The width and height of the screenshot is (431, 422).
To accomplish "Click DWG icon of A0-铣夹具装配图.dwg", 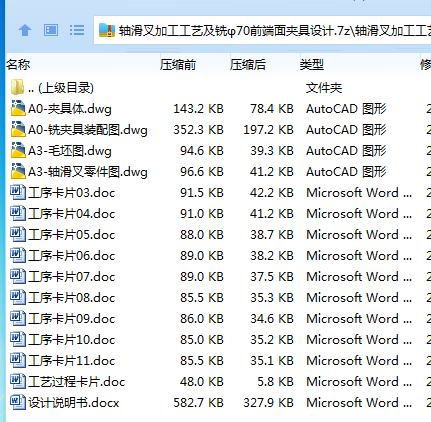I will coord(18,129).
